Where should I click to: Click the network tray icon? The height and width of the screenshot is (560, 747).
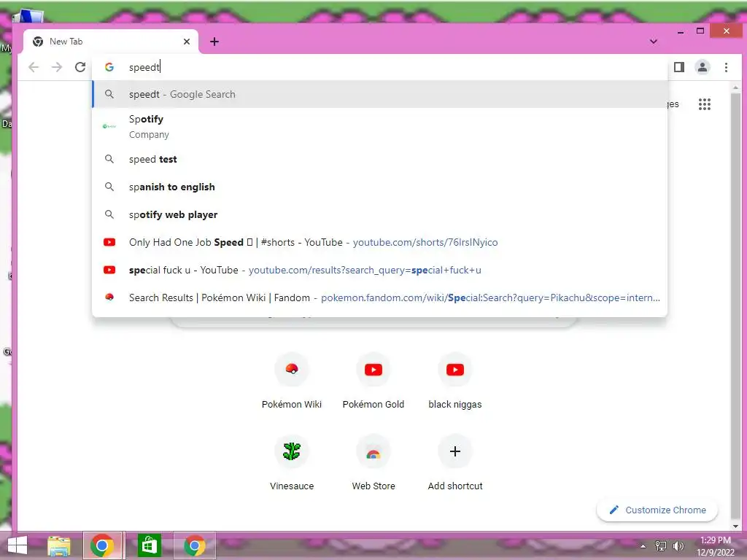661,546
